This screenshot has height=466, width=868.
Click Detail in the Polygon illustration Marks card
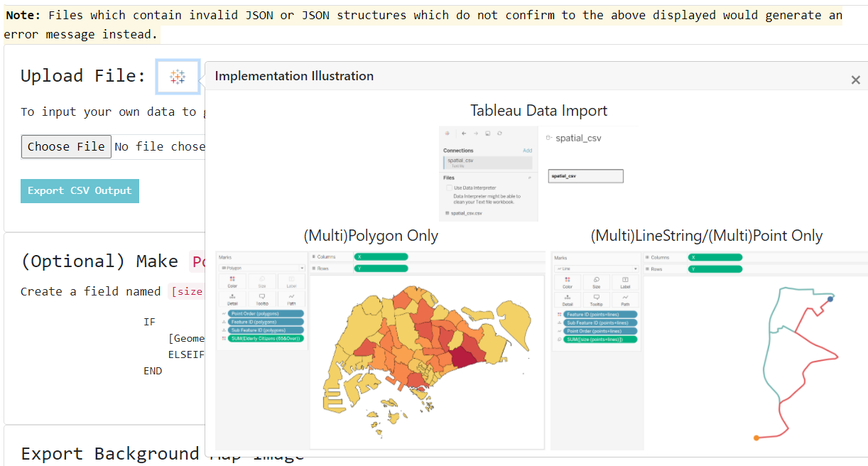232,299
